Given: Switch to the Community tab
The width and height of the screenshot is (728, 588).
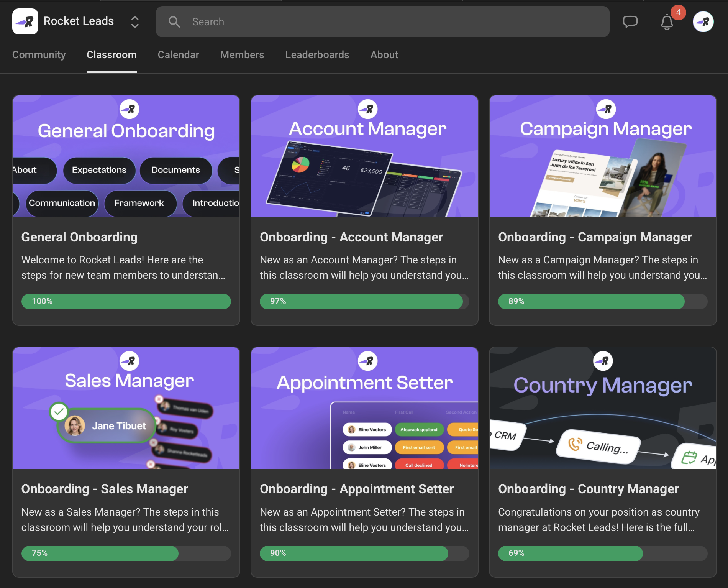Looking at the screenshot, I should pyautogui.click(x=39, y=55).
